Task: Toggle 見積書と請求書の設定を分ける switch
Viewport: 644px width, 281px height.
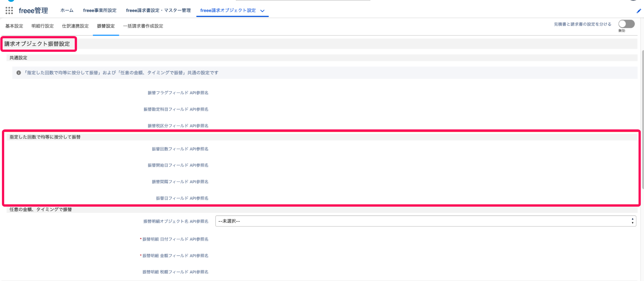Action: (626, 24)
